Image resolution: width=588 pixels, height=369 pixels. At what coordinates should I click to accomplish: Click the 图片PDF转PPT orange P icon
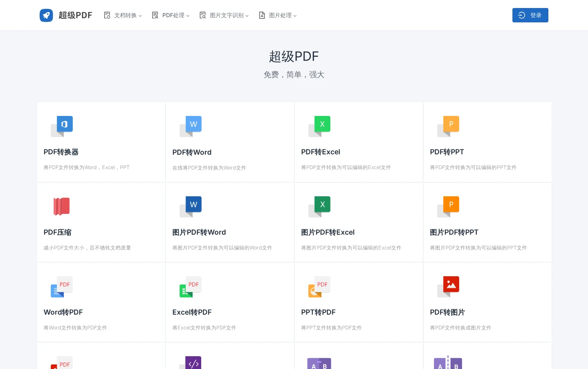tap(448, 207)
